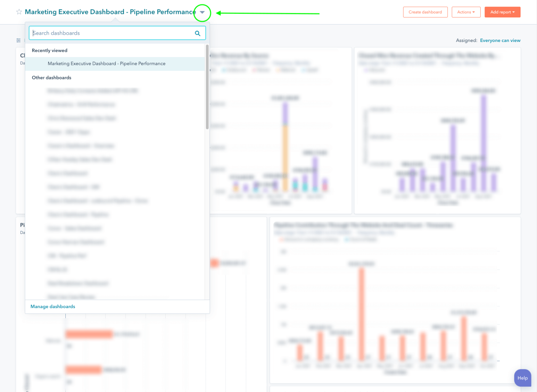Open the Manage dashboards link
The image size is (537, 392).
coord(52,306)
